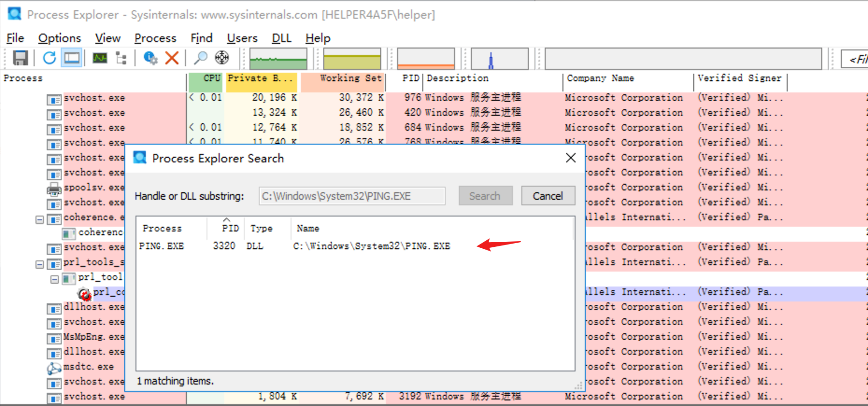
Task: Open the System Information graph icon
Action: point(100,58)
